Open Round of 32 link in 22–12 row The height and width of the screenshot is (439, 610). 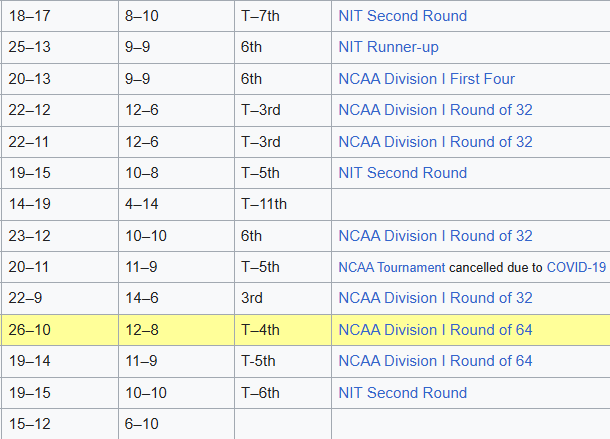[x=435, y=110]
